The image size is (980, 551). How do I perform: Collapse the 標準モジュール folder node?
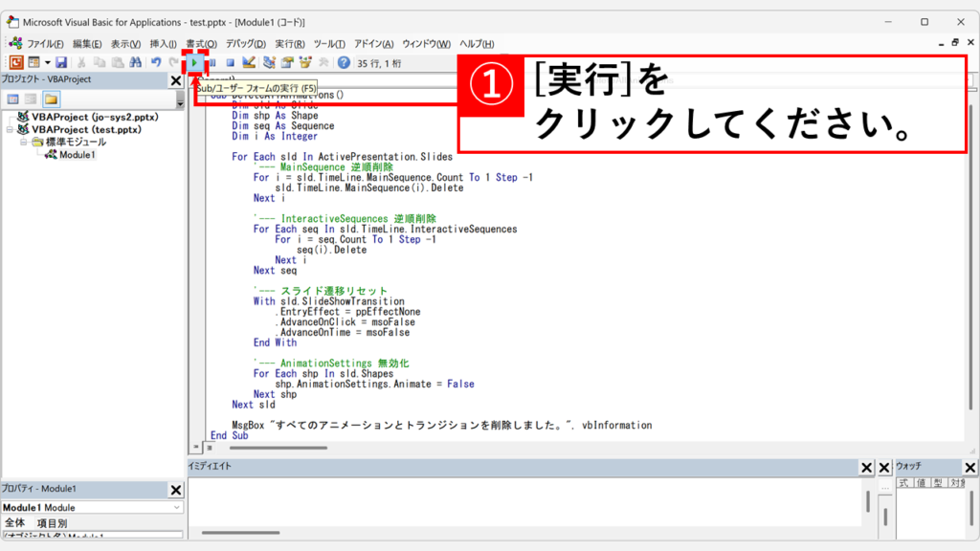23,142
